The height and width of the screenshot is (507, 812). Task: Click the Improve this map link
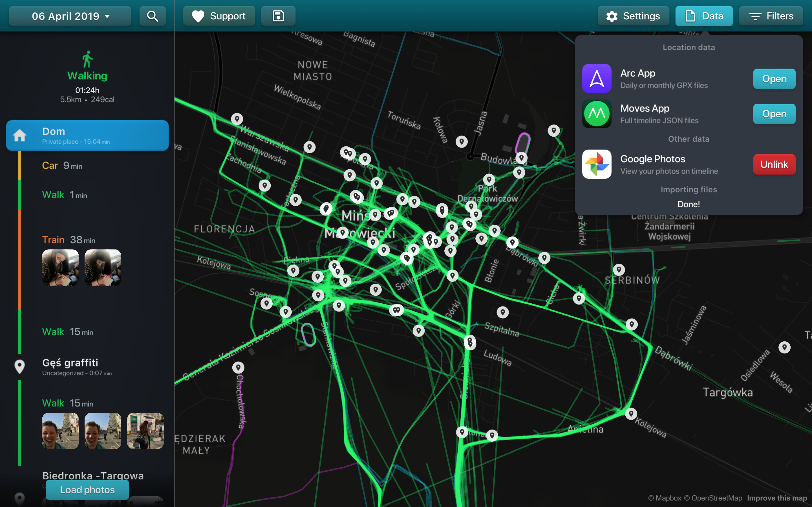coord(776,498)
